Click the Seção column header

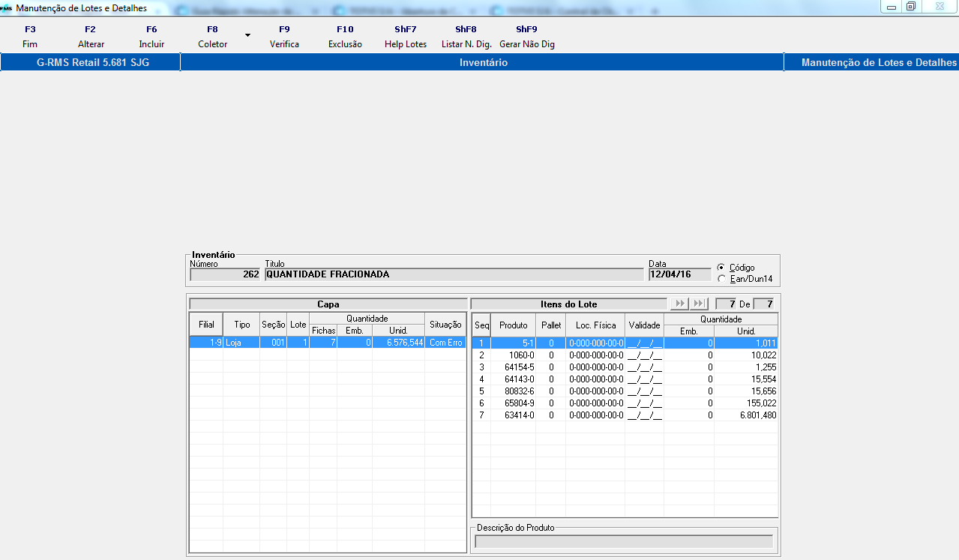(x=274, y=325)
